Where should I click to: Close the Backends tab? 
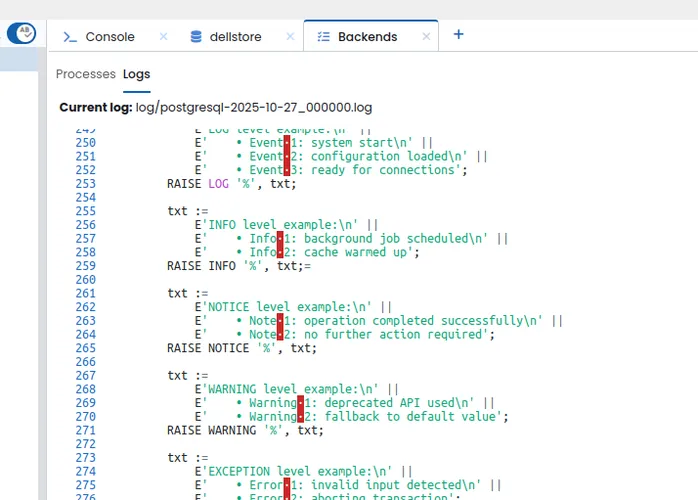(x=426, y=37)
